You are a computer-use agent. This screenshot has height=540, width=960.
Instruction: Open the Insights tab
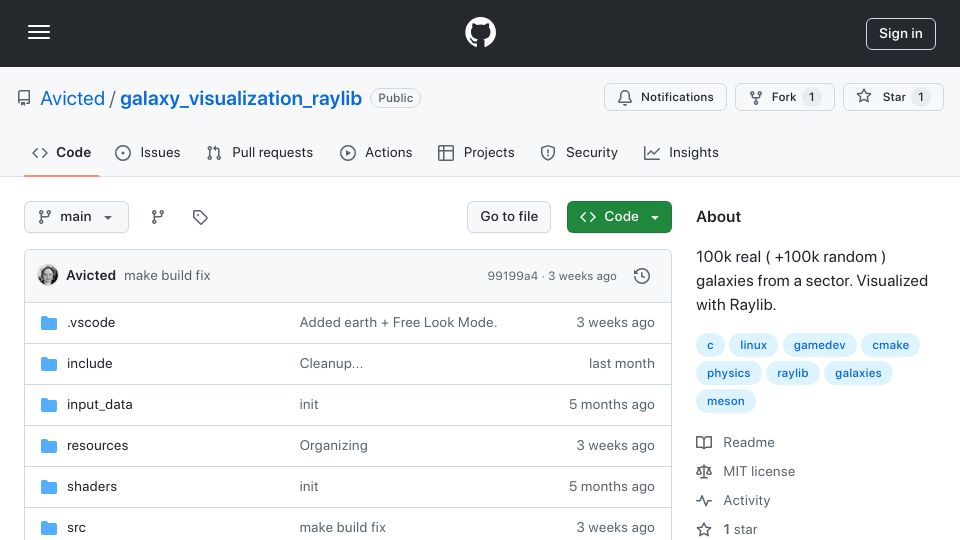pyautogui.click(x=681, y=152)
